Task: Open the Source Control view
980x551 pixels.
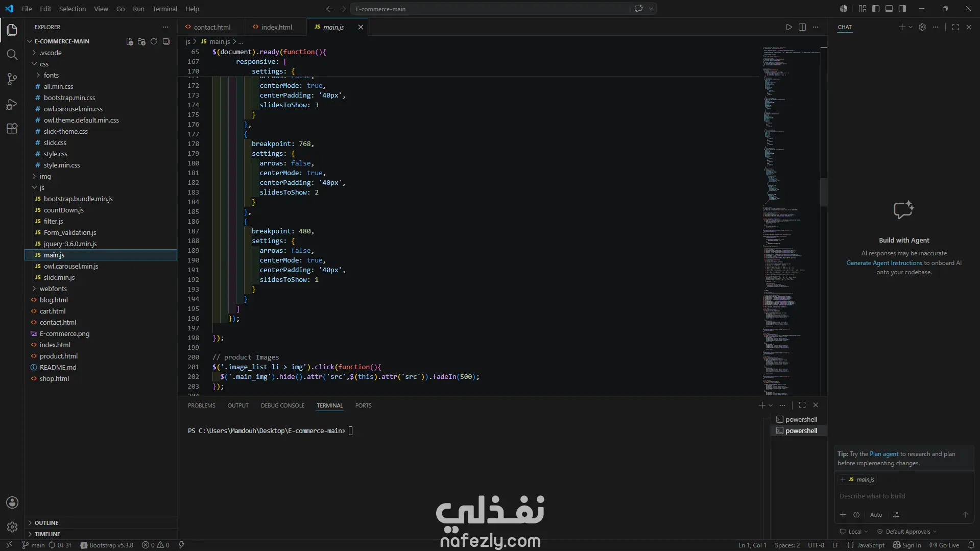Action: click(x=12, y=79)
